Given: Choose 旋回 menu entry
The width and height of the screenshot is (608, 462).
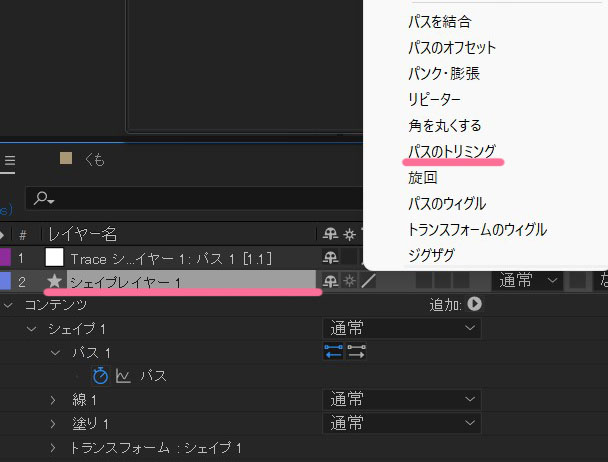Looking at the screenshot, I should pyautogui.click(x=423, y=177).
